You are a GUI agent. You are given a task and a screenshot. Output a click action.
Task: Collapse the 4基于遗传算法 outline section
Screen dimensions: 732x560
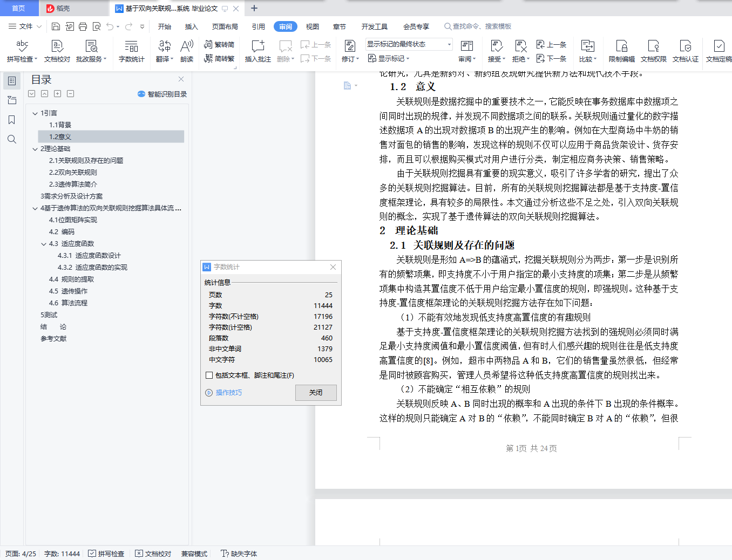35,208
